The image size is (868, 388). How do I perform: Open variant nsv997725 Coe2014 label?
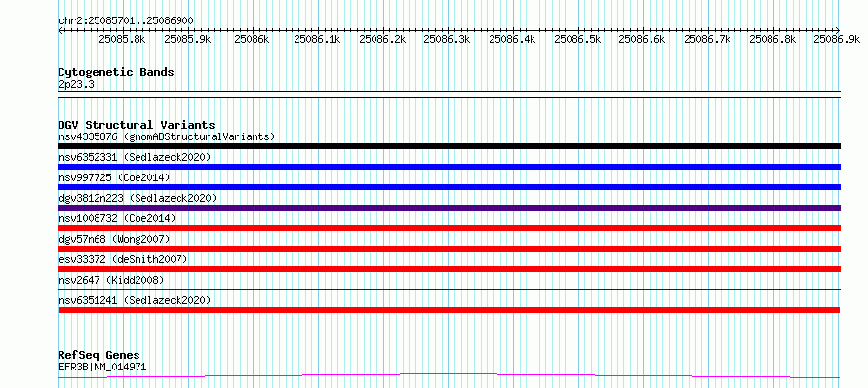coord(114,177)
